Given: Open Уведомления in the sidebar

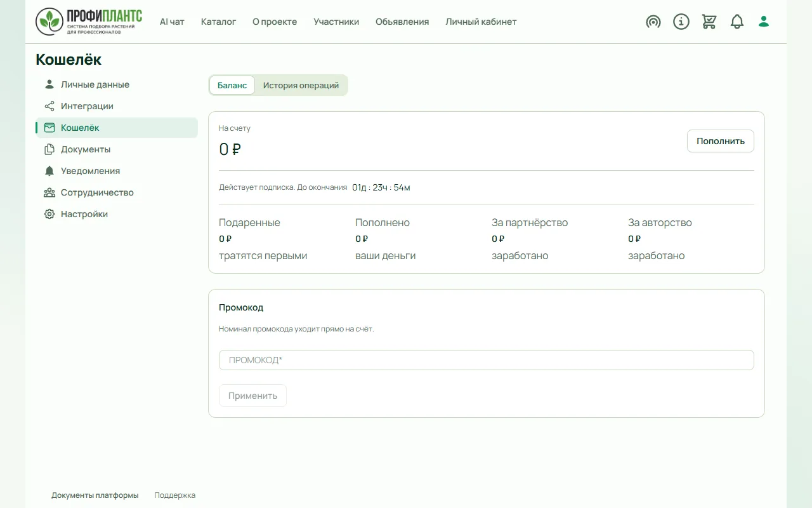Looking at the screenshot, I should [117, 171].
